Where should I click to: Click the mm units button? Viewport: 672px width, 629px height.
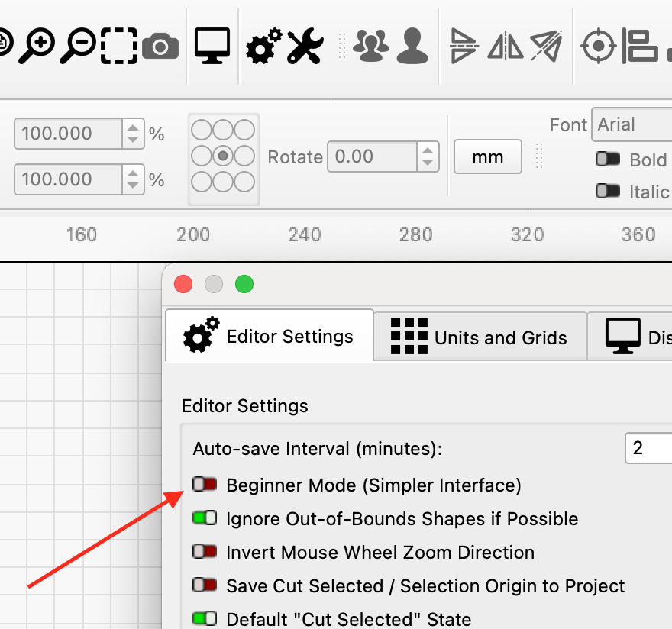(488, 156)
